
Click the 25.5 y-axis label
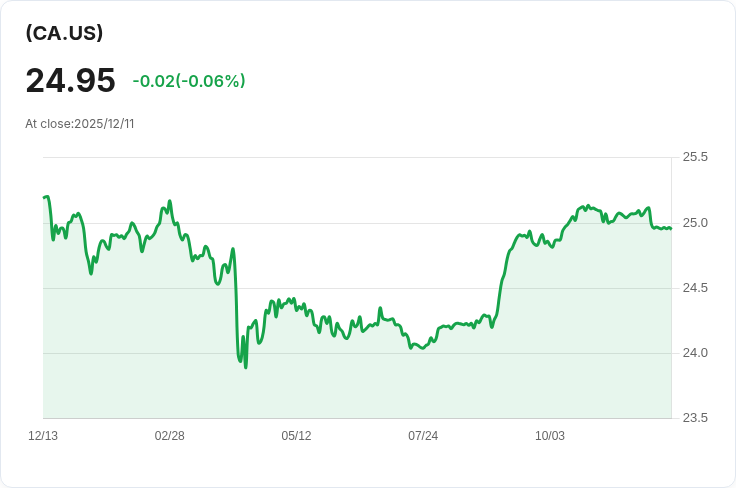click(695, 157)
